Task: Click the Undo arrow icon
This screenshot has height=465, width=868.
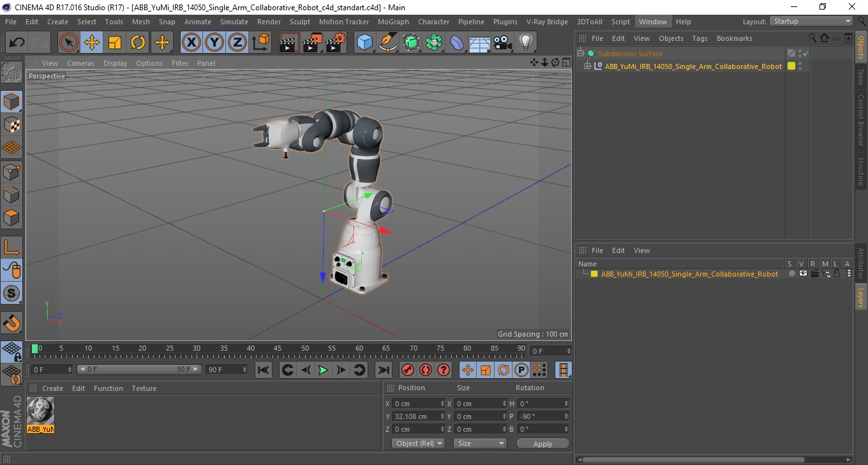Action: (x=17, y=43)
